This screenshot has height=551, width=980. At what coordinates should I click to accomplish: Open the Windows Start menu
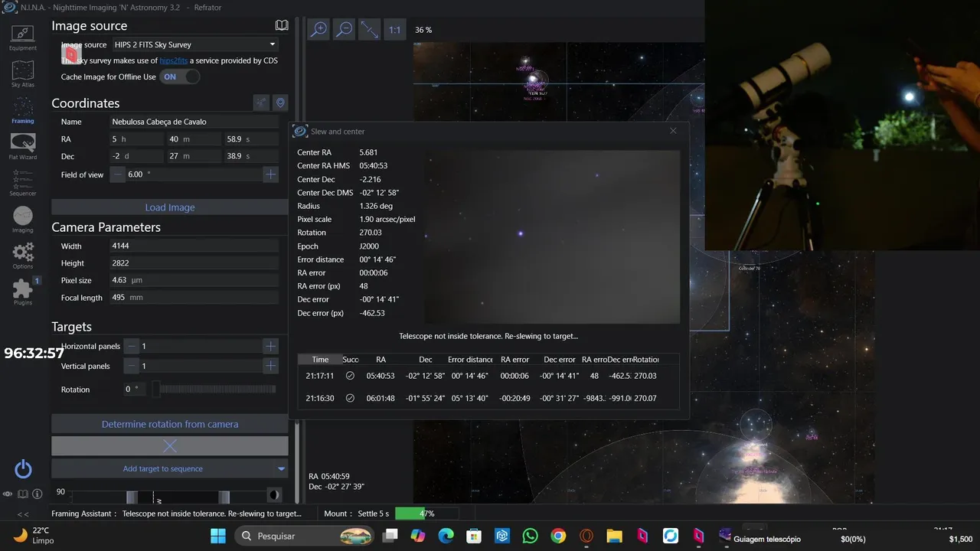218,536
